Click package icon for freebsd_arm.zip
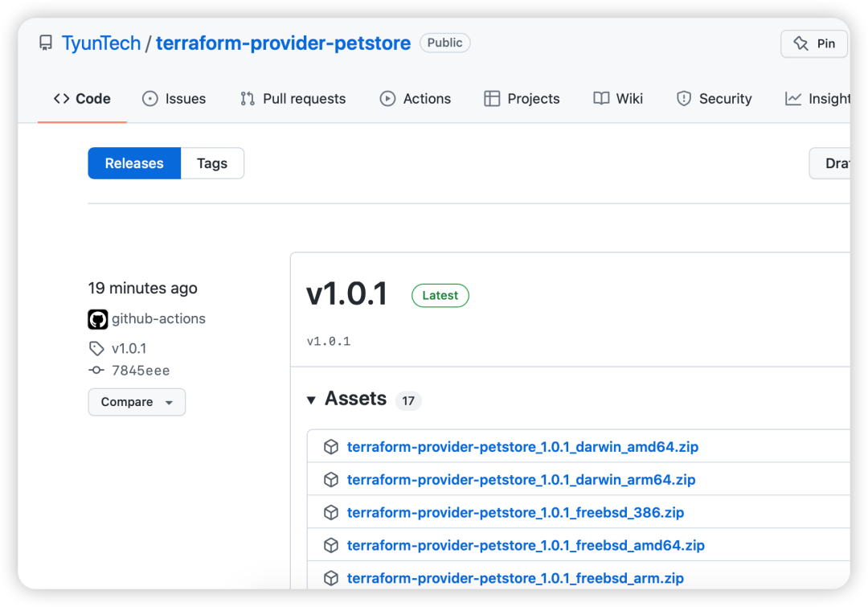 [x=331, y=578]
